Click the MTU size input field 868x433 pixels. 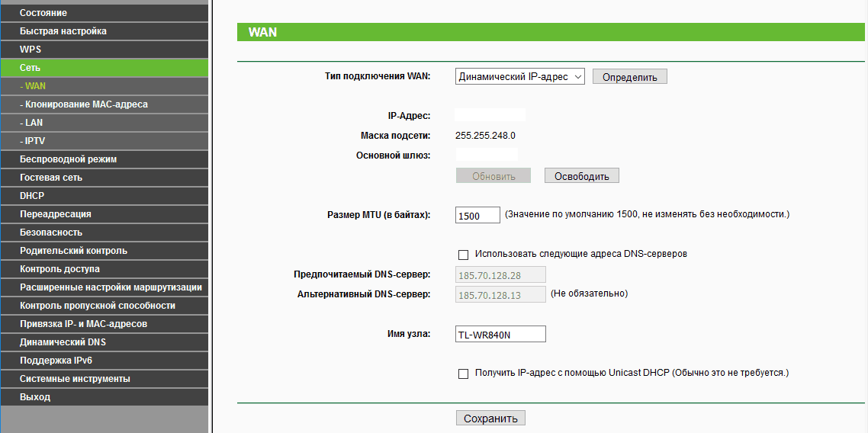tap(477, 216)
